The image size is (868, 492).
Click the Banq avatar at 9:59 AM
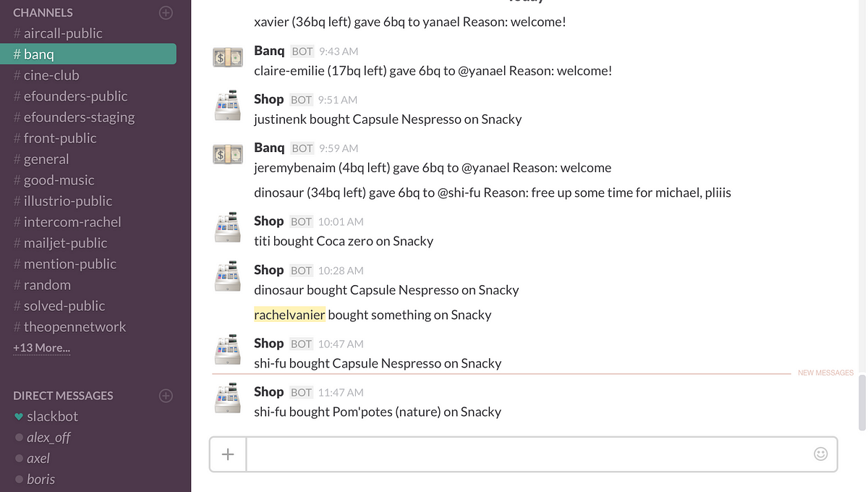[228, 154]
